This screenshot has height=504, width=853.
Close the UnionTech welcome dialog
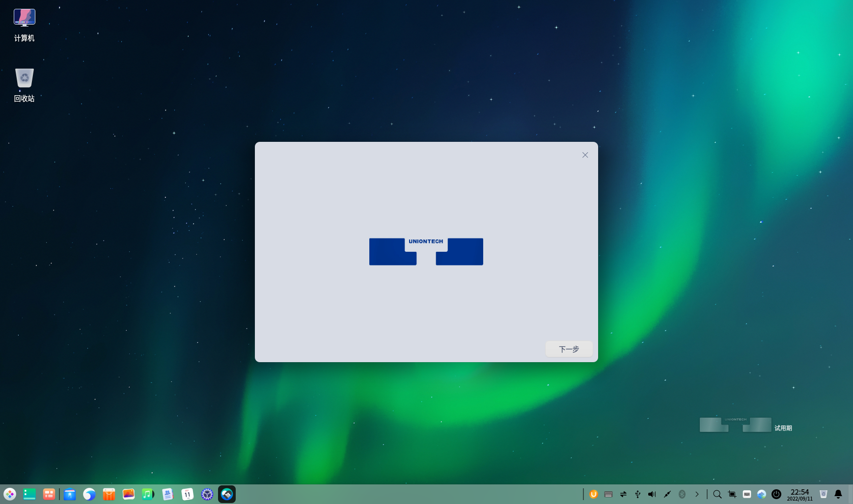coord(585,155)
